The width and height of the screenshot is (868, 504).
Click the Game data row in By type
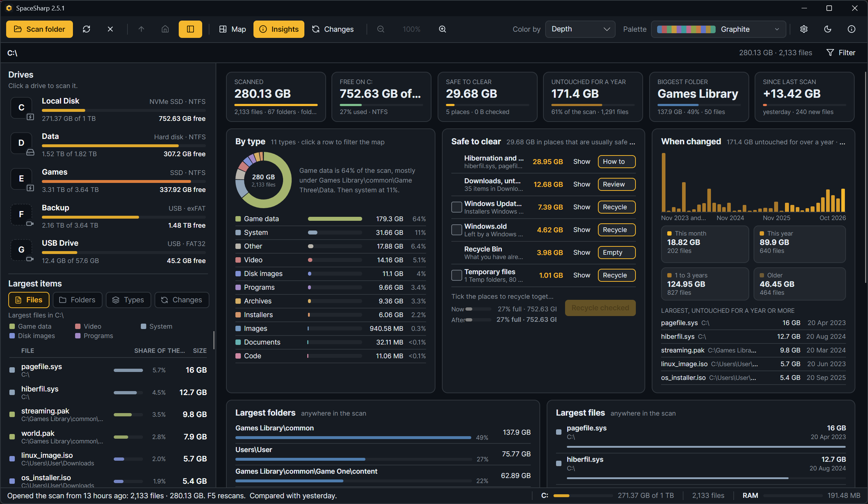tap(330, 219)
